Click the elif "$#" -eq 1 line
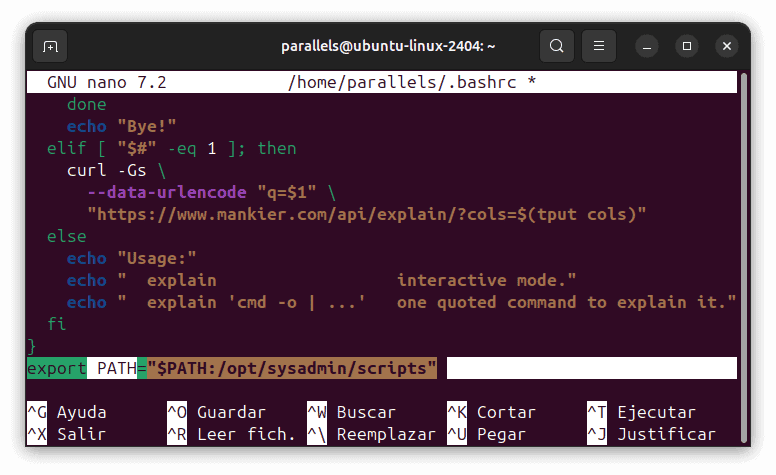Image resolution: width=776 pixels, height=475 pixels. pyautogui.click(x=171, y=148)
